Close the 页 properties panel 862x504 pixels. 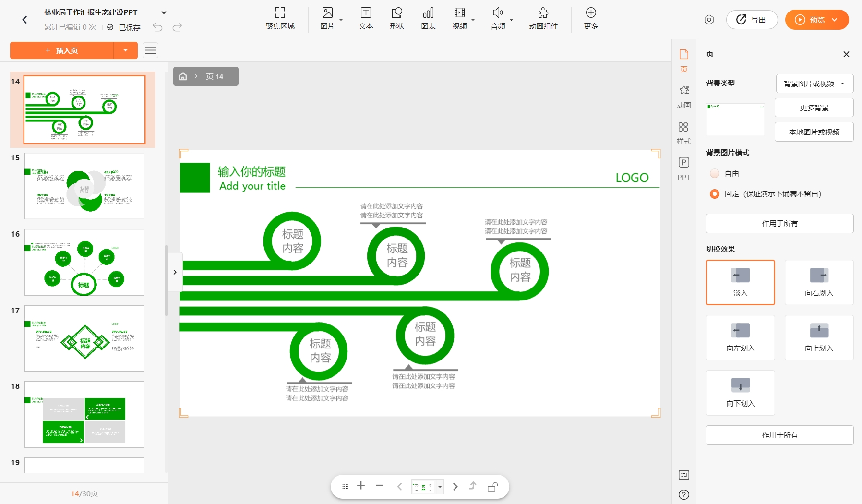coord(846,54)
